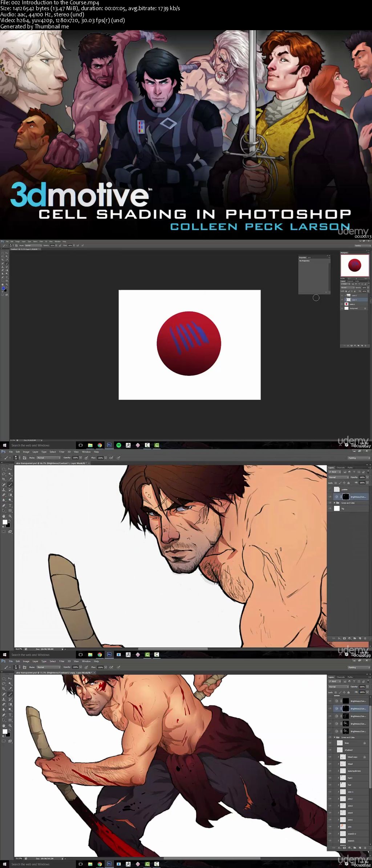This screenshot has width=372, height=868.
Task: Hide selected Brightness/Contrast layer in face close-up frame
Action: point(330,497)
